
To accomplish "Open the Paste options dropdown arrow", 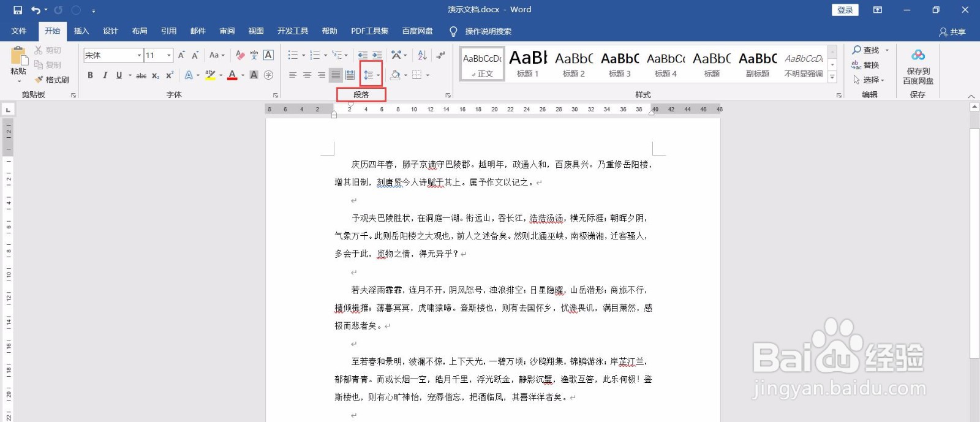I will coord(18,81).
